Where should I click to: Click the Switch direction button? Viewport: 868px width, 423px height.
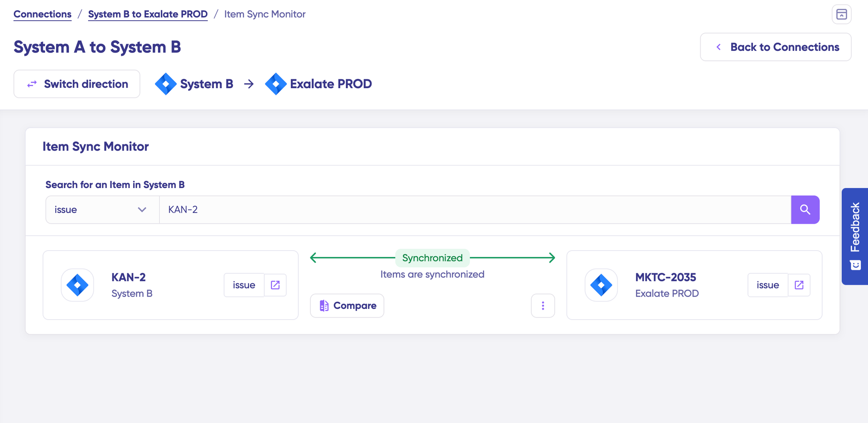click(x=77, y=84)
